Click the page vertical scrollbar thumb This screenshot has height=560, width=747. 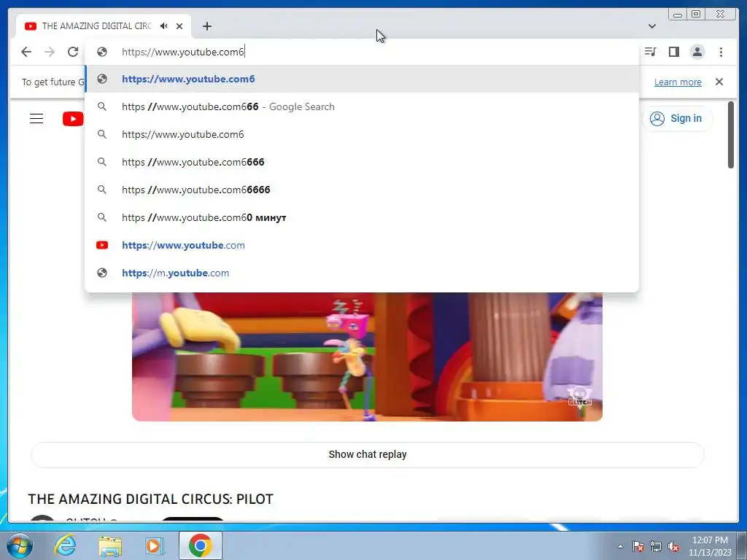point(731,135)
